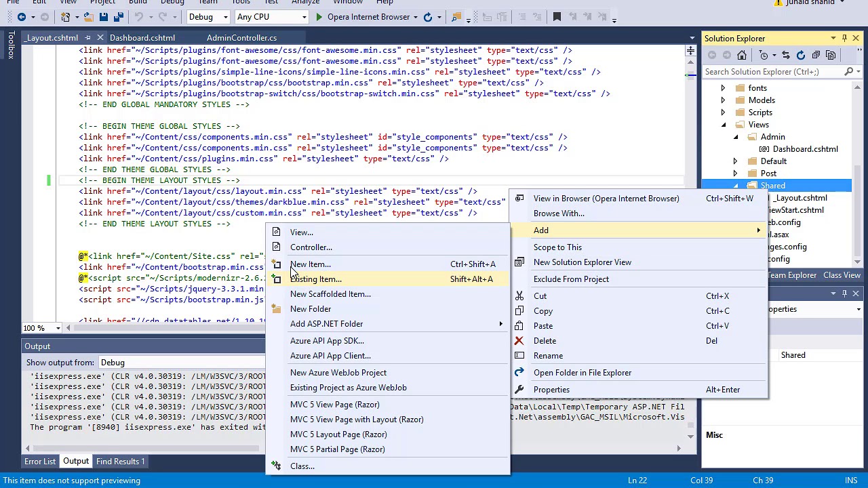Open the Show output from dropdown

click(x=182, y=363)
